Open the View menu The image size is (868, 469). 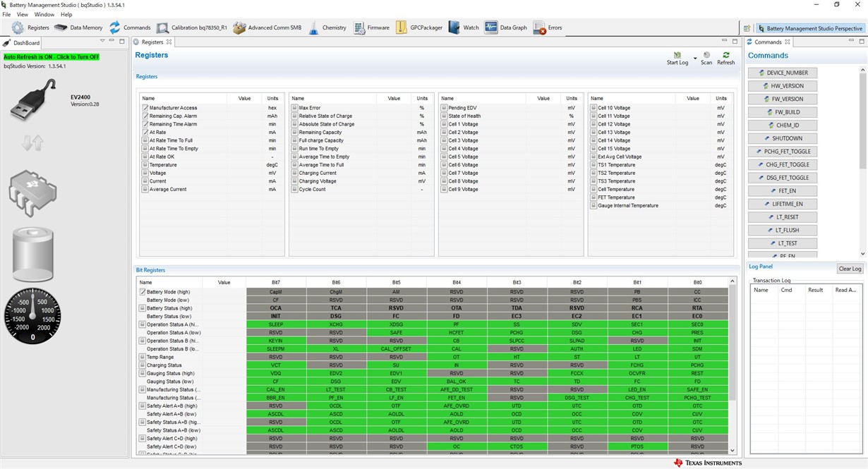tap(23, 14)
